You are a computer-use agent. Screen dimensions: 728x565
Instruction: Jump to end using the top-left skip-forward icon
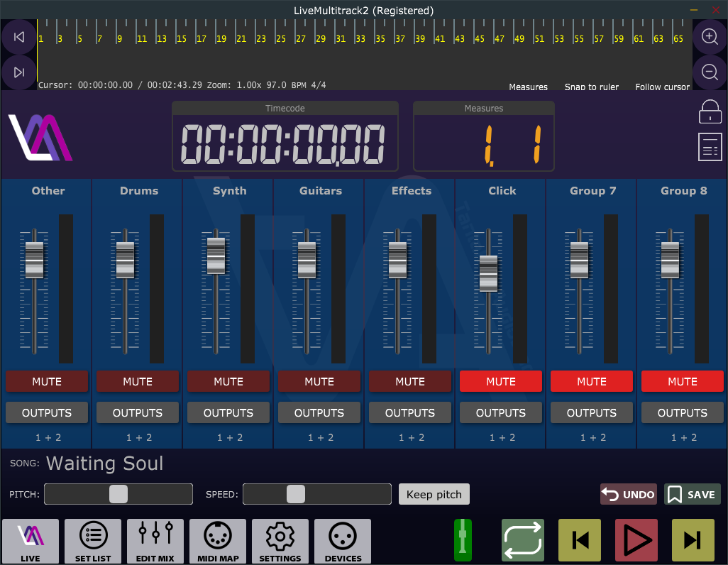[x=18, y=72]
